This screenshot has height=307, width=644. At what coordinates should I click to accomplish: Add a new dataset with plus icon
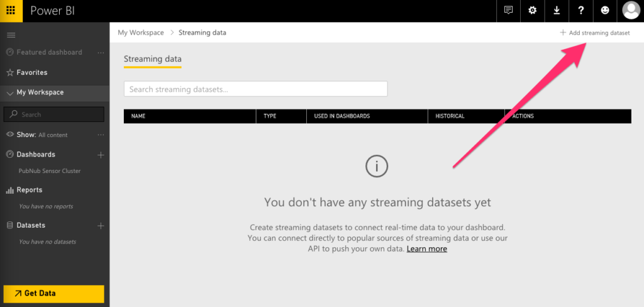(x=101, y=225)
